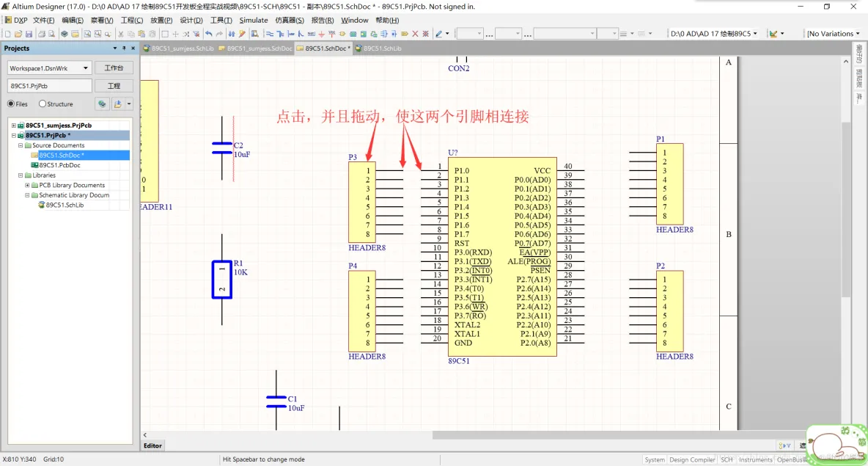868x466 pixels.
Task: Click the Instruments status bar button
Action: [x=755, y=460]
